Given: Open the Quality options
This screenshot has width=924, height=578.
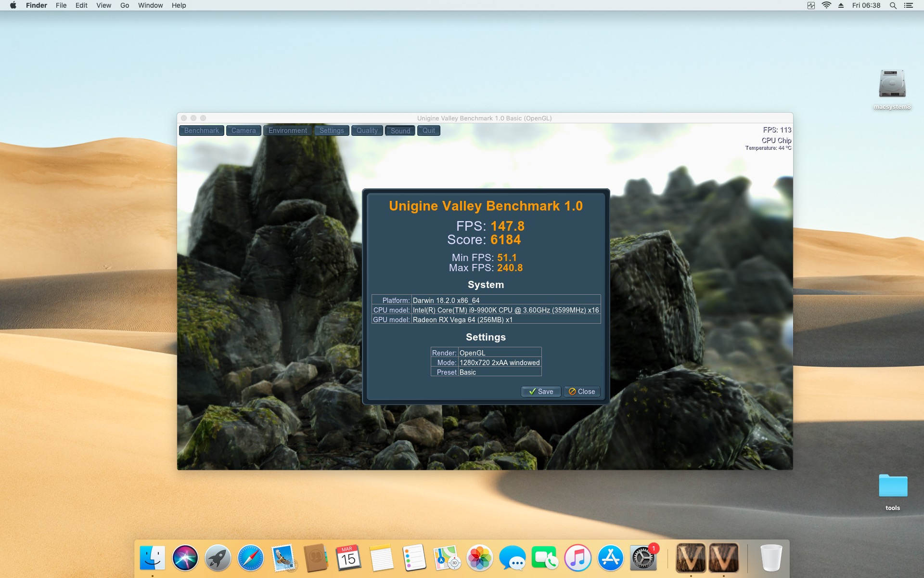Looking at the screenshot, I should (x=367, y=131).
